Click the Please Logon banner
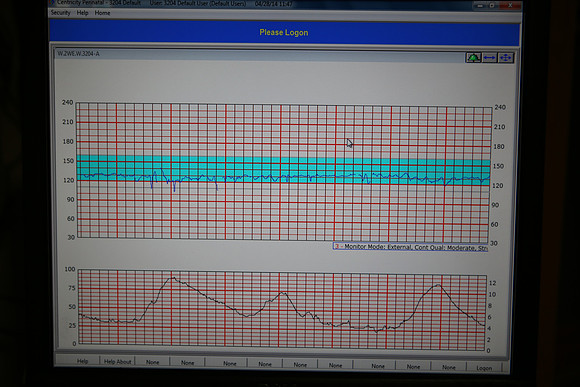The image size is (580, 387). pos(284,32)
